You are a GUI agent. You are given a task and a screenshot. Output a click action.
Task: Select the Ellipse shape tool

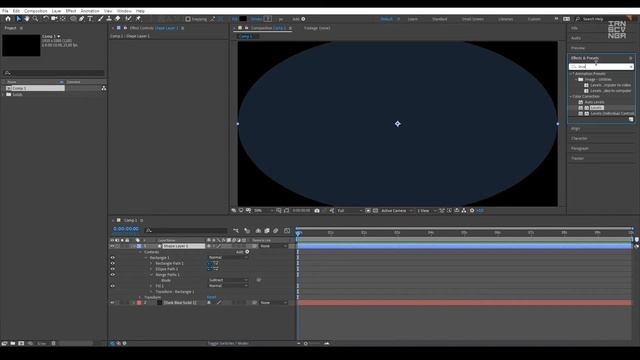point(73,19)
